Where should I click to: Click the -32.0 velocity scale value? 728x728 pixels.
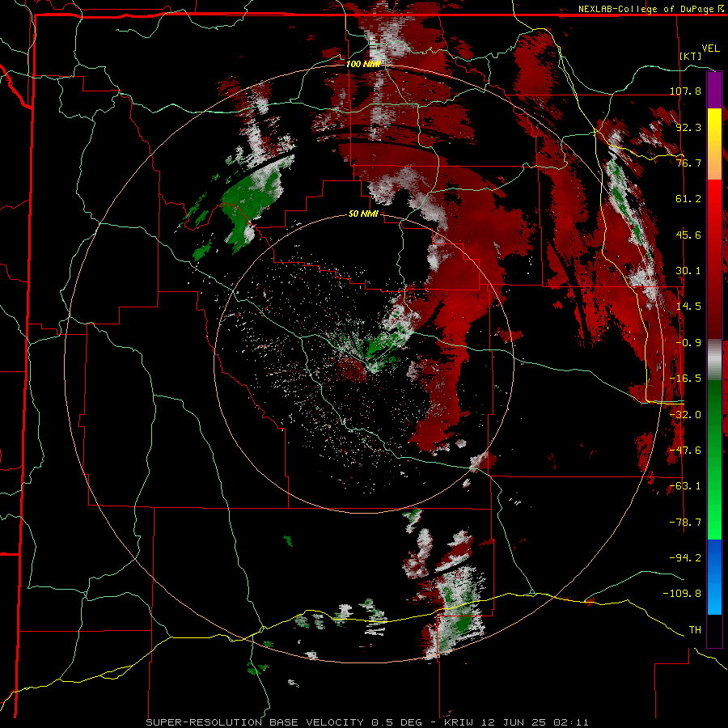[x=686, y=415]
